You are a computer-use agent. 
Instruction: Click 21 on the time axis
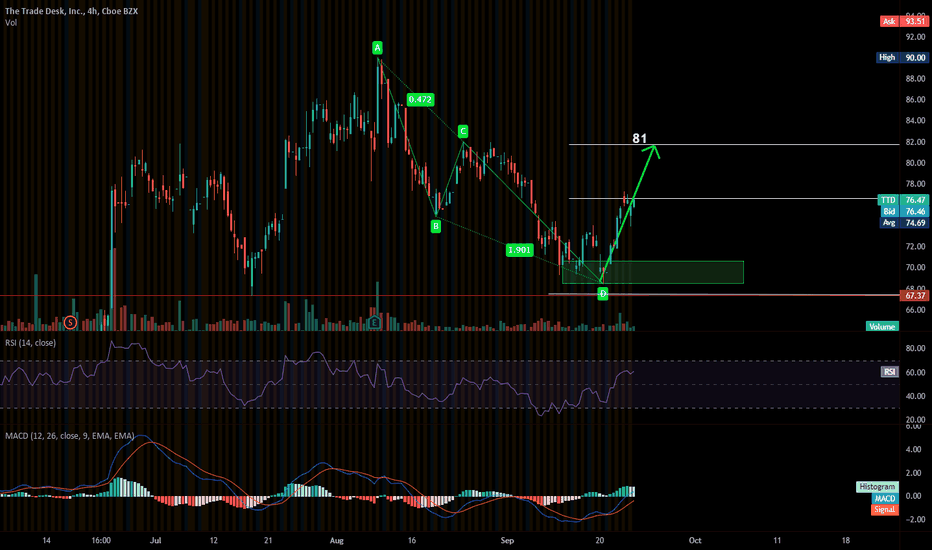point(268,540)
